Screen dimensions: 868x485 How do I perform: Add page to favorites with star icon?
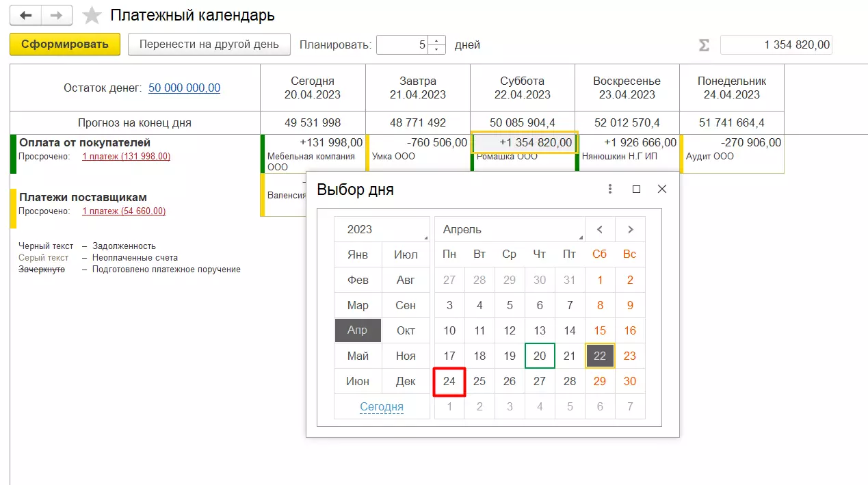pyautogui.click(x=92, y=15)
